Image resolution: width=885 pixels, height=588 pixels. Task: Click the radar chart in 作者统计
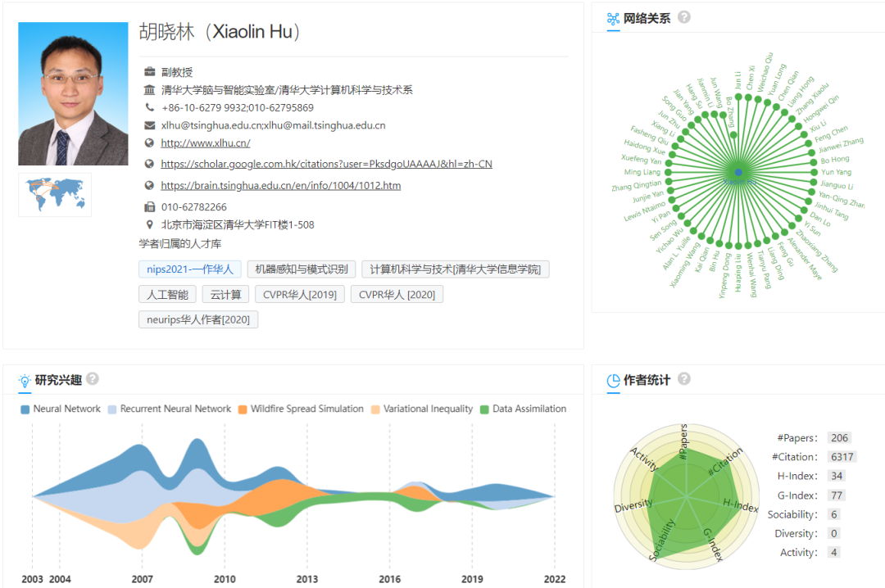(x=686, y=496)
